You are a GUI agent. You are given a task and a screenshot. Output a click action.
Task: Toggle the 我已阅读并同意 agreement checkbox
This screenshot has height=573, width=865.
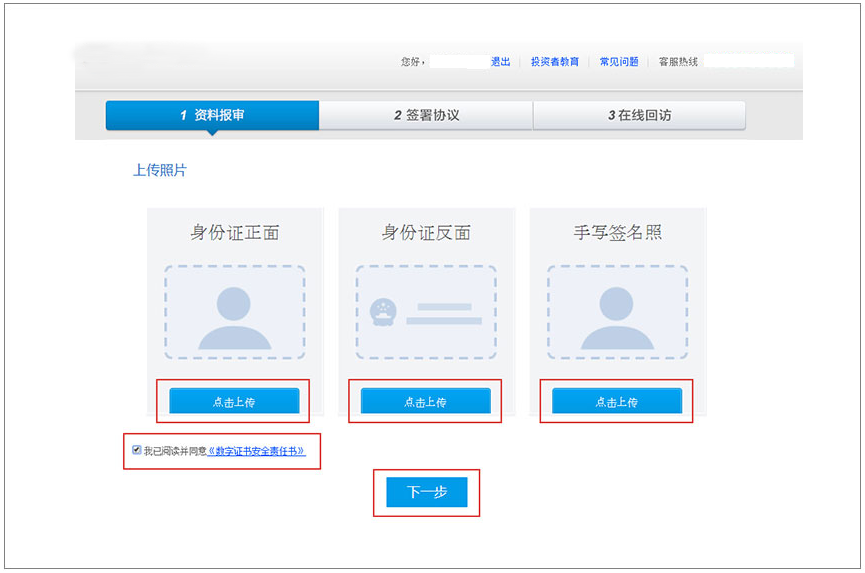(x=136, y=450)
